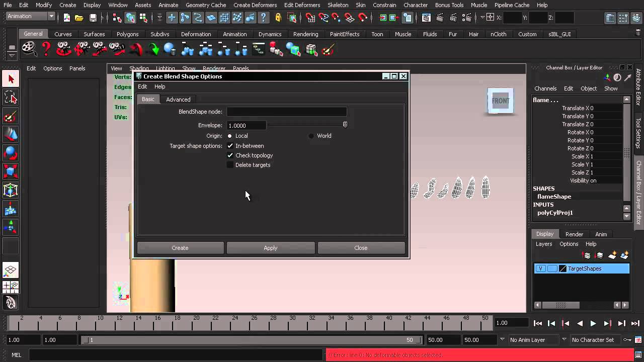Open the Animation menu set dropdown
The width and height of the screenshot is (644, 362).
(30, 16)
